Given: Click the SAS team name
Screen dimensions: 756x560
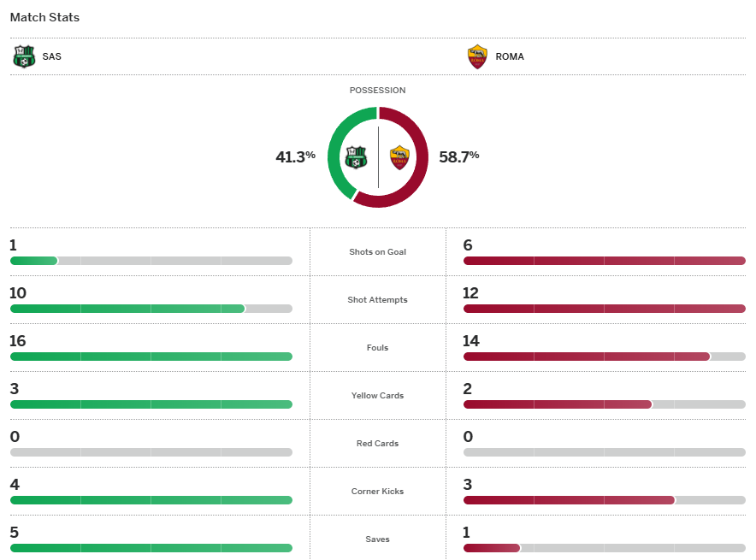Looking at the screenshot, I should 51,57.
